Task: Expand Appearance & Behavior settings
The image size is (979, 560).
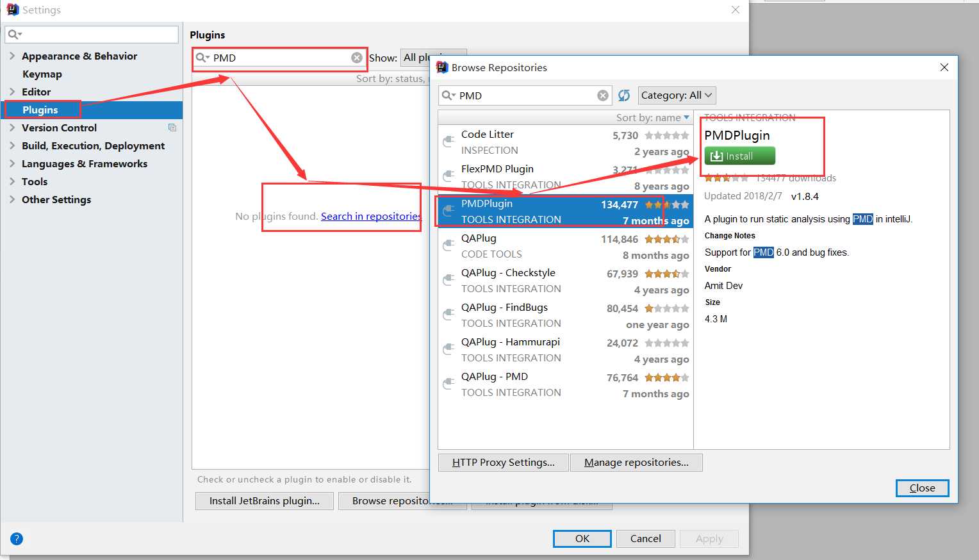Action: pos(12,56)
